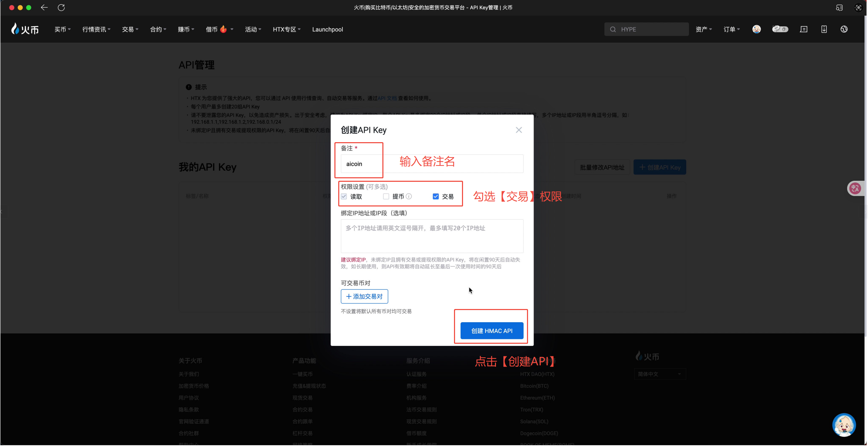Toggle the theme switch in header
This screenshot has width=868, height=447.
(780, 29)
